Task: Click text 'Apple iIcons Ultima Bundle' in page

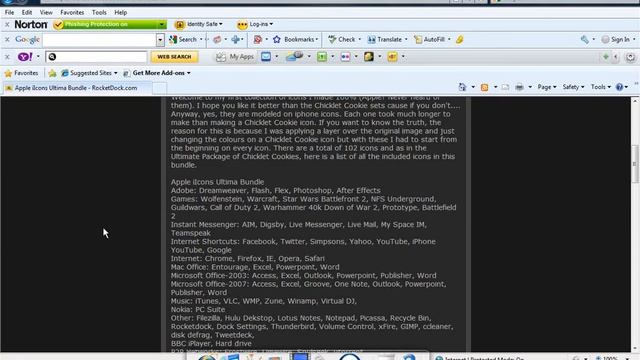Action: (x=217, y=182)
